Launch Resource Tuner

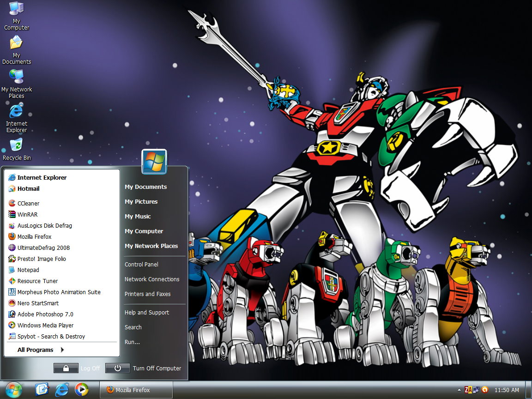pos(62,281)
